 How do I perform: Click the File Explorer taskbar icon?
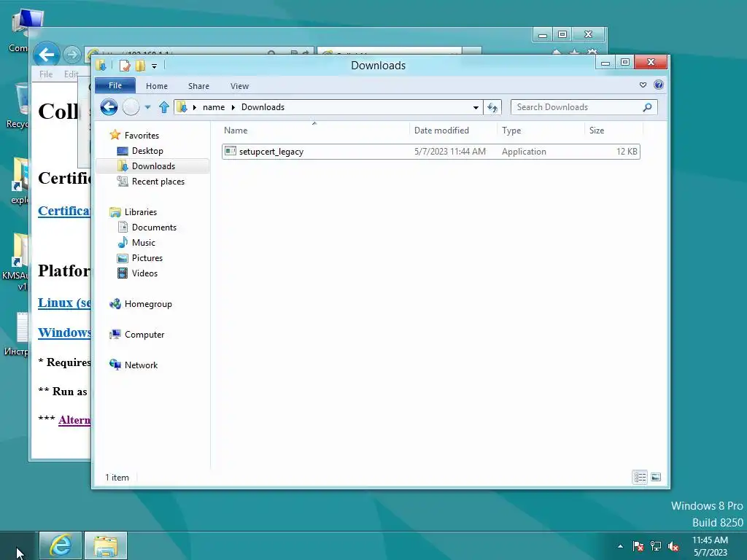pos(106,545)
